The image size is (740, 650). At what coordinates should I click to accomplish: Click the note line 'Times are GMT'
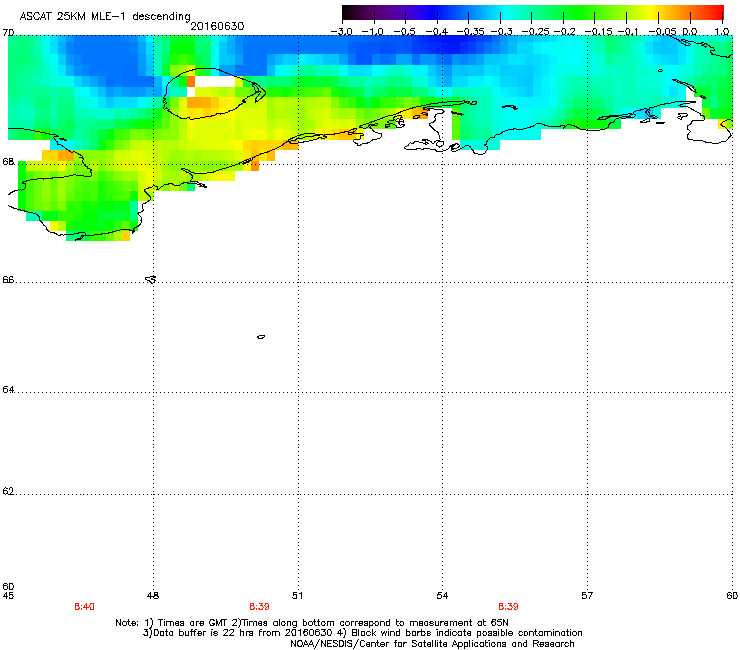coord(312,623)
